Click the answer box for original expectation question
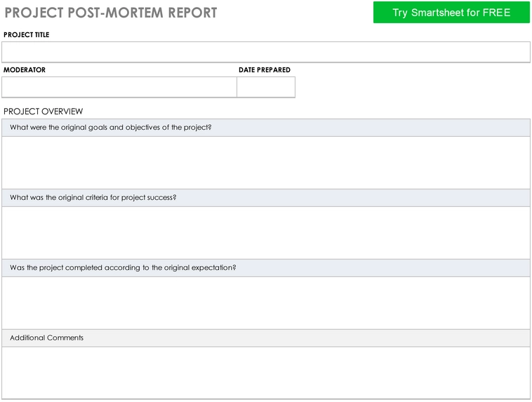532x402 pixels. (266, 303)
